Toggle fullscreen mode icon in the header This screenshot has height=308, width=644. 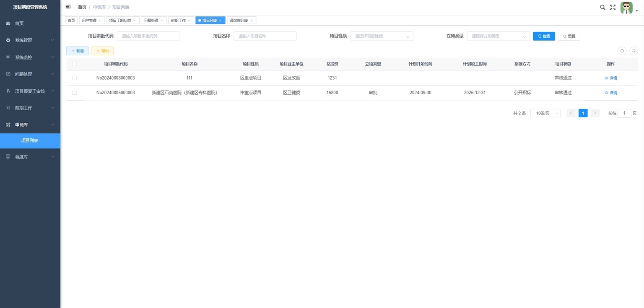pyautogui.click(x=613, y=7)
